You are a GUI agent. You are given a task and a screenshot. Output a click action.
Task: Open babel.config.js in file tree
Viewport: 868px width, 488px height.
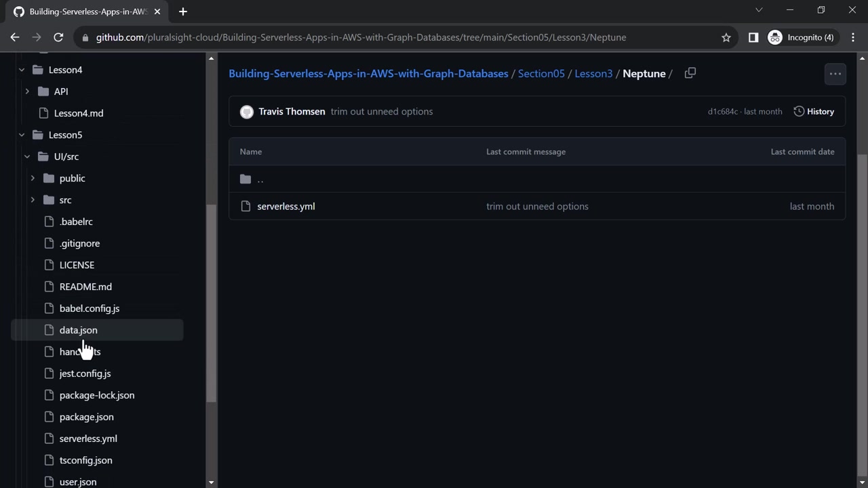pyautogui.click(x=90, y=308)
